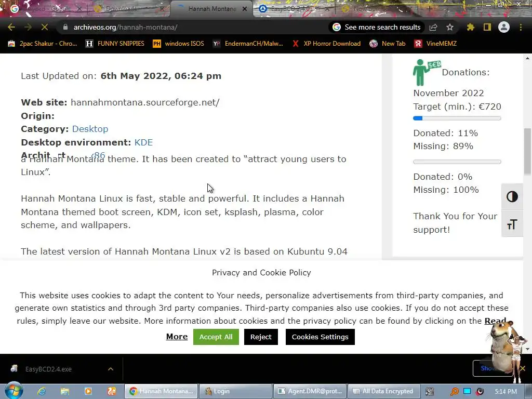Image resolution: width=532 pixels, height=399 pixels.
Task: Stop loading the page with X icon
Action: 44,27
